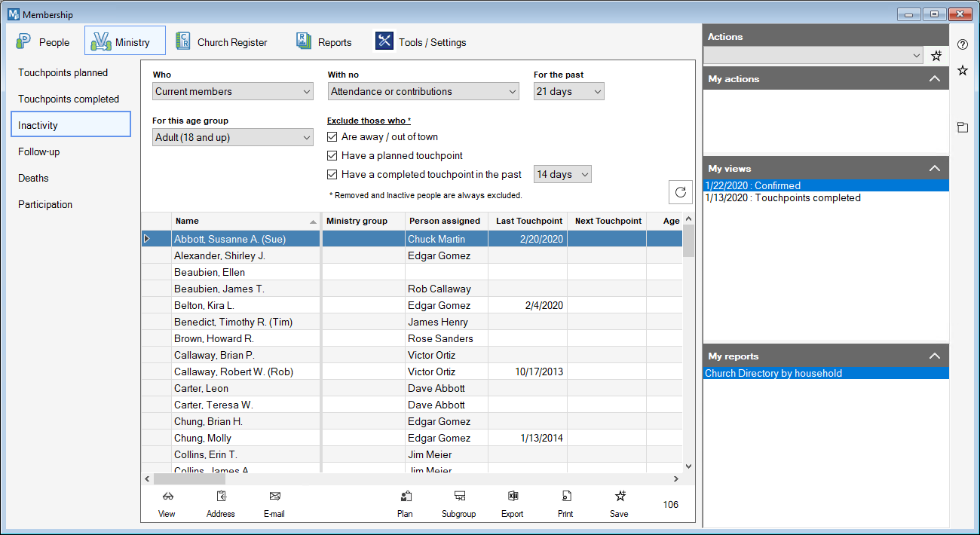Open the Who dropdown showing Current members
The image size is (980, 535).
(232, 92)
